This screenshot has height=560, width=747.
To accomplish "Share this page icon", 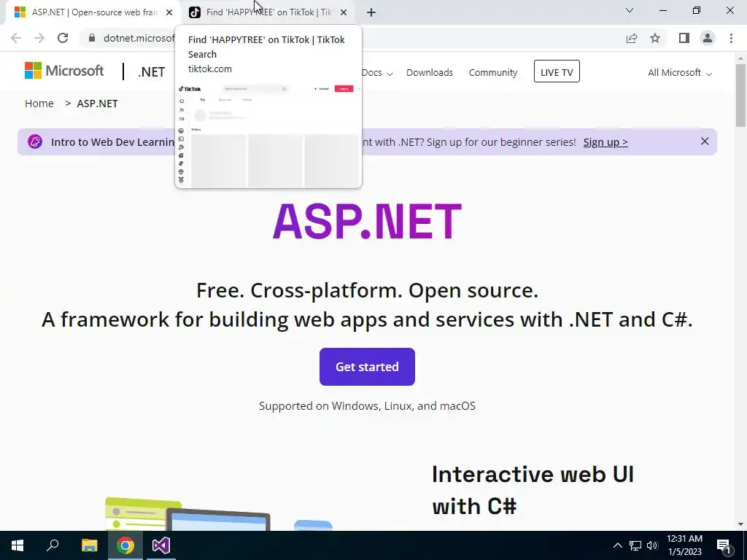I will 632,38.
